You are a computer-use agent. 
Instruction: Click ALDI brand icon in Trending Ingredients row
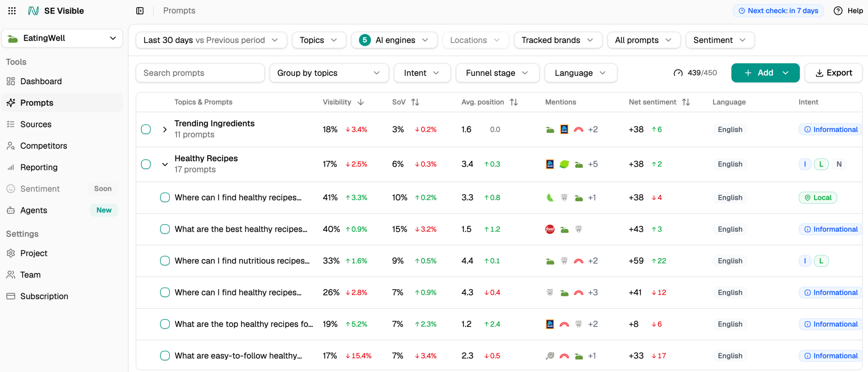pyautogui.click(x=564, y=129)
